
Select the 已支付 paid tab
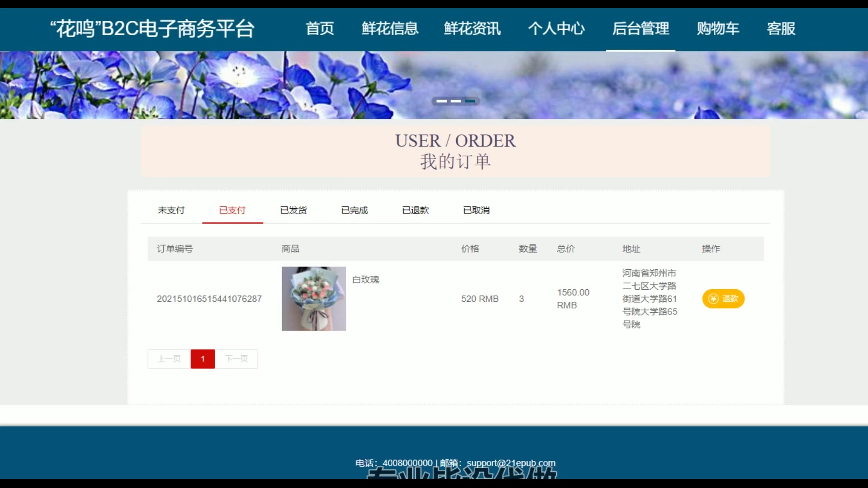232,210
